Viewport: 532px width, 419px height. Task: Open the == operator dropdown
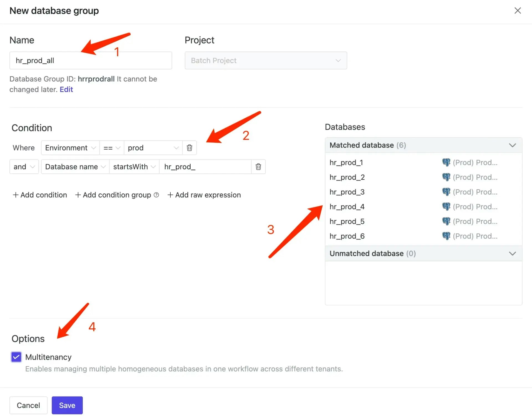point(112,148)
